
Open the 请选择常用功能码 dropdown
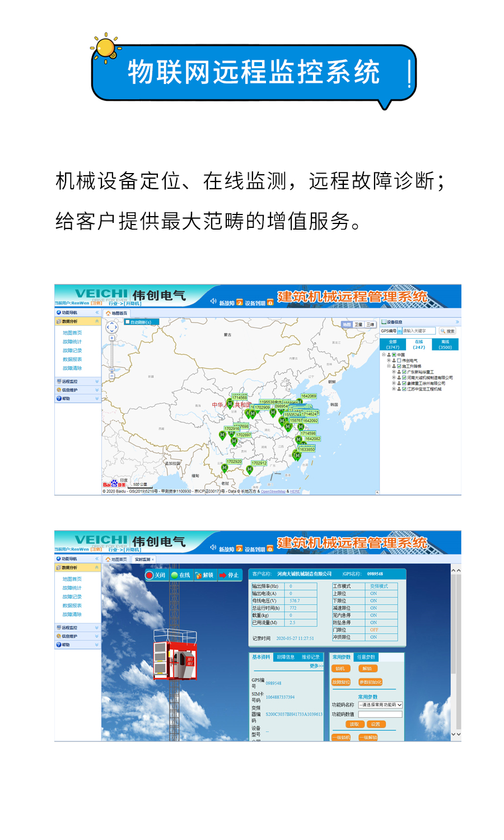[380, 705]
